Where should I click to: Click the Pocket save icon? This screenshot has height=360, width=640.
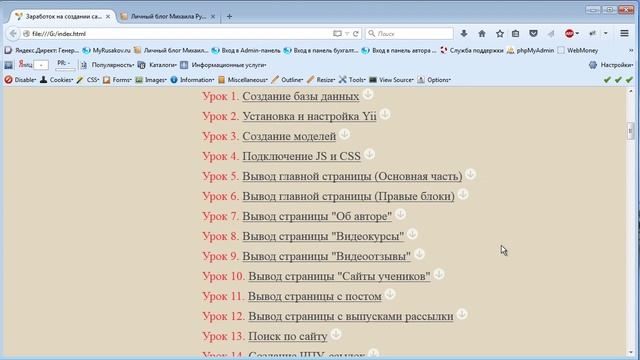point(533,33)
